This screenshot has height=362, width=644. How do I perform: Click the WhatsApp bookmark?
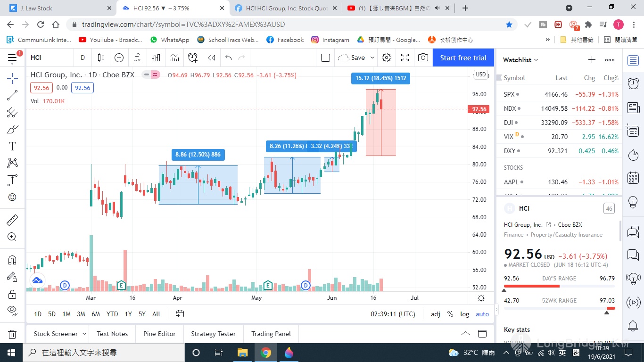click(x=170, y=40)
